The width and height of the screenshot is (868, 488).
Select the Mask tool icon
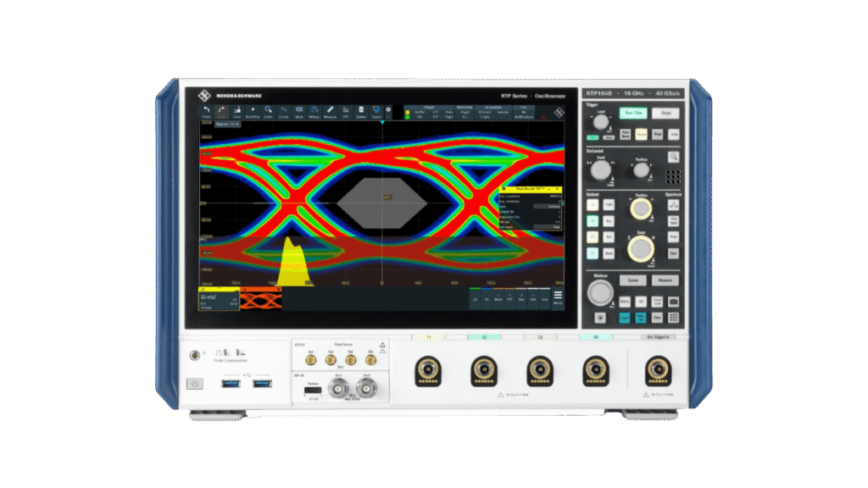298,112
